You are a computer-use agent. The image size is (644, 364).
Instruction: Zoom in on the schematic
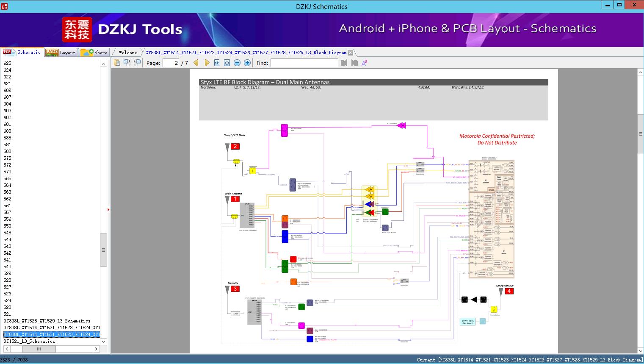point(247,63)
